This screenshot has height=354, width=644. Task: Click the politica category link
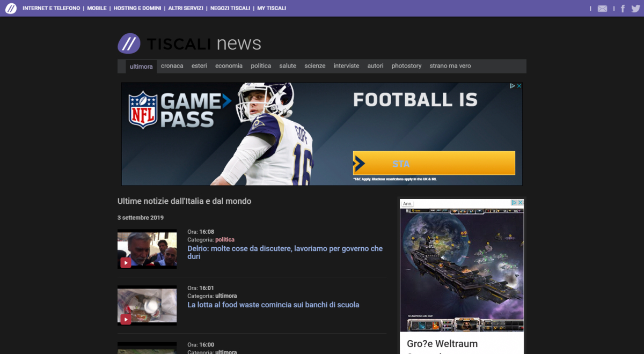225,240
